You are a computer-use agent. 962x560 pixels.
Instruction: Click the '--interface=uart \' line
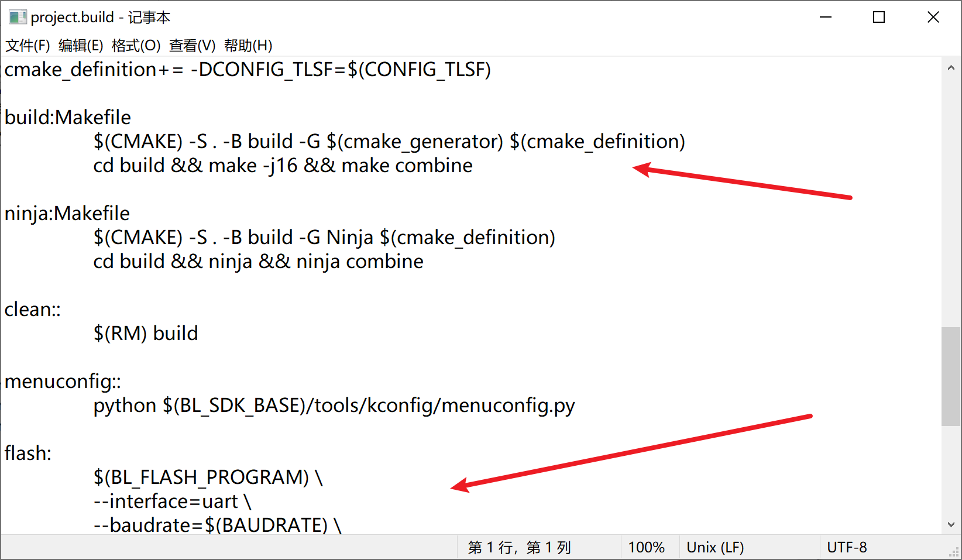pos(172,501)
